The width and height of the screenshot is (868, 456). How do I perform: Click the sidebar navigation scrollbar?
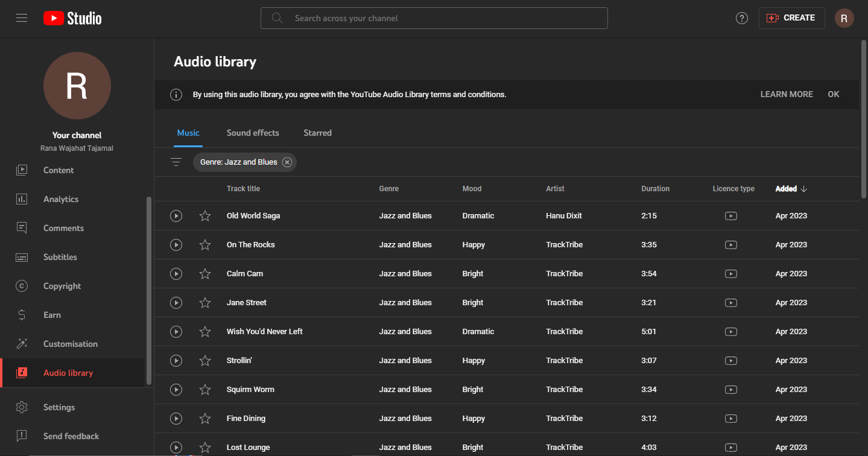tap(148, 290)
